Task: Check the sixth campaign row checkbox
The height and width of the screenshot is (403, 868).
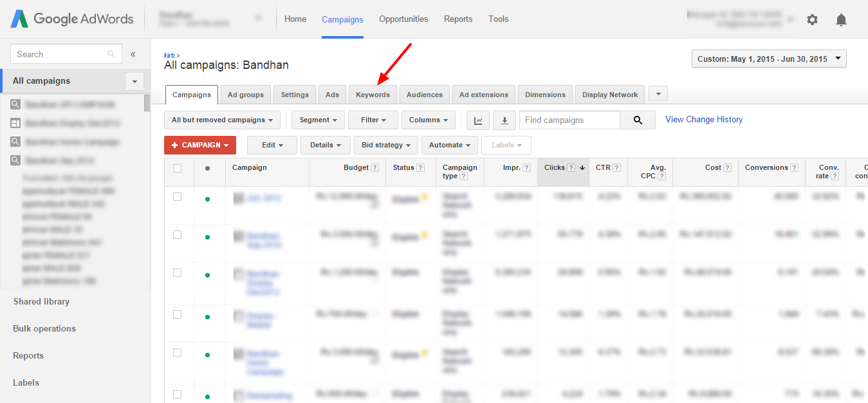Action: point(178,394)
